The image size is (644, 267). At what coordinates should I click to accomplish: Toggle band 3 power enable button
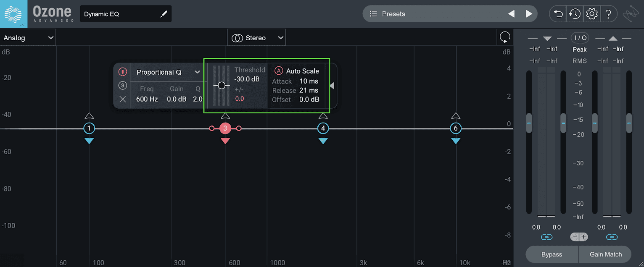tap(123, 71)
